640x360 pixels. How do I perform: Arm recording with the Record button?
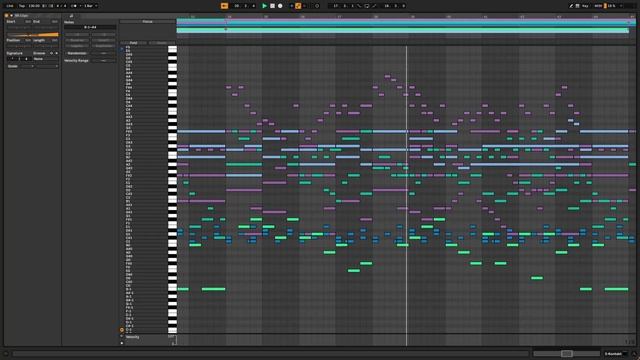click(x=280, y=6)
